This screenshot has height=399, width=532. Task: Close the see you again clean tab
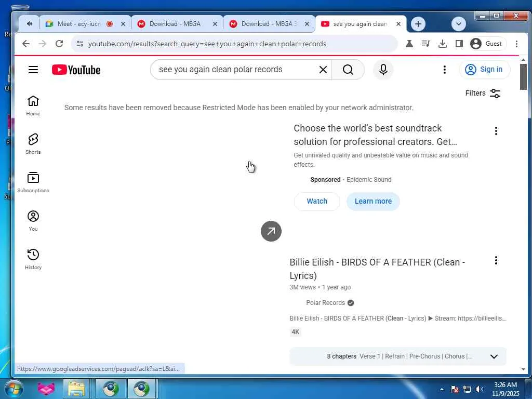coord(398,24)
